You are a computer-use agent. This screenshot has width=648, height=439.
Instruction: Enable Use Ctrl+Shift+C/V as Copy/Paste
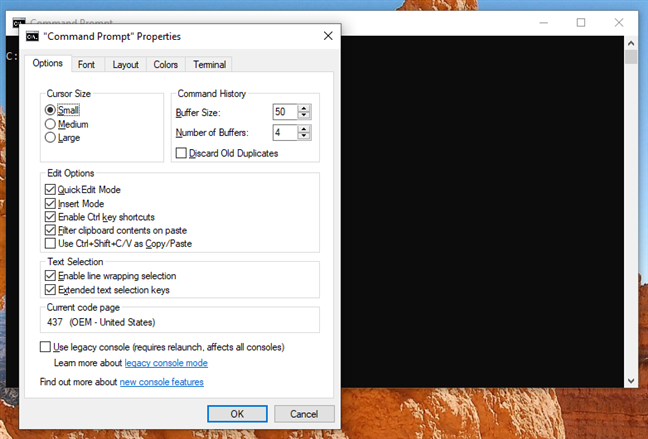coord(50,243)
